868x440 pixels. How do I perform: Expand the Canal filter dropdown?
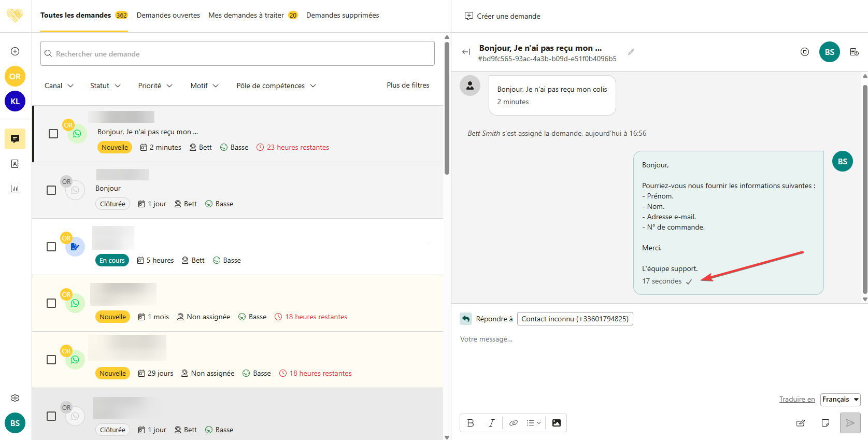tap(59, 86)
